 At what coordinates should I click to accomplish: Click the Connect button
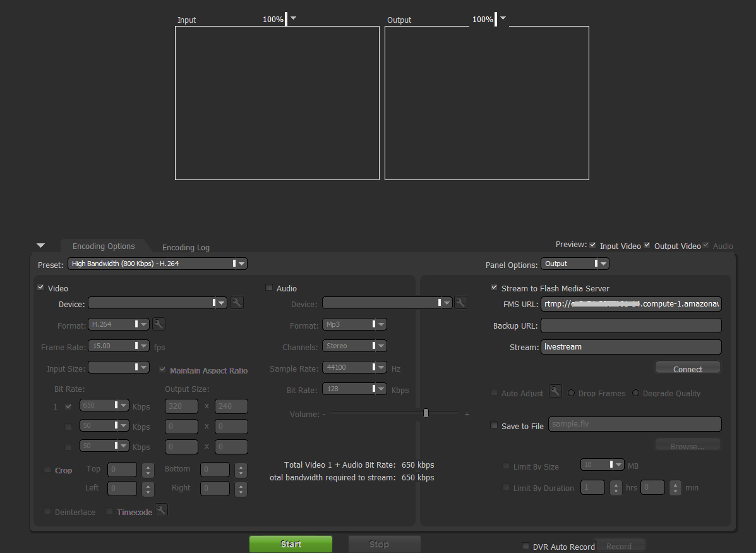coord(688,368)
